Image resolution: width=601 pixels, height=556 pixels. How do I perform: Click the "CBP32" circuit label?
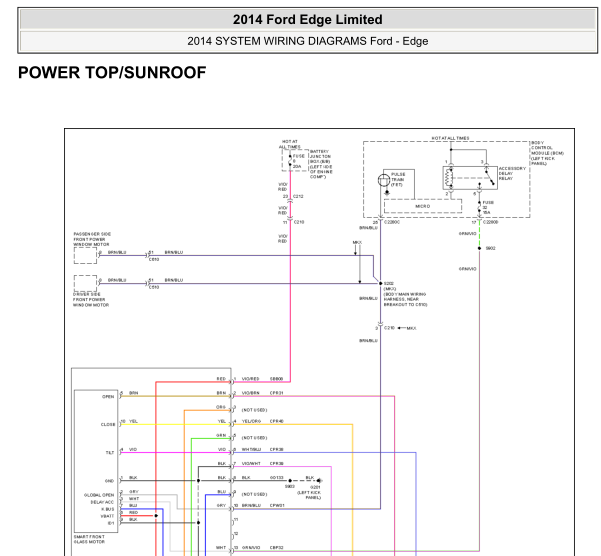pyautogui.click(x=276, y=548)
